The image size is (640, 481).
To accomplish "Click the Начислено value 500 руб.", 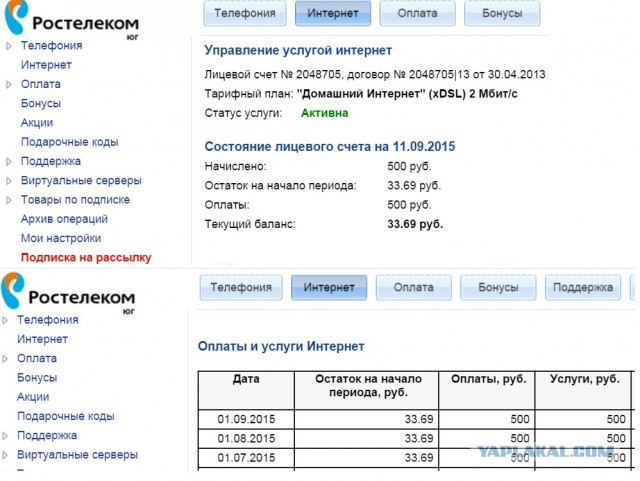I will 409,167.
